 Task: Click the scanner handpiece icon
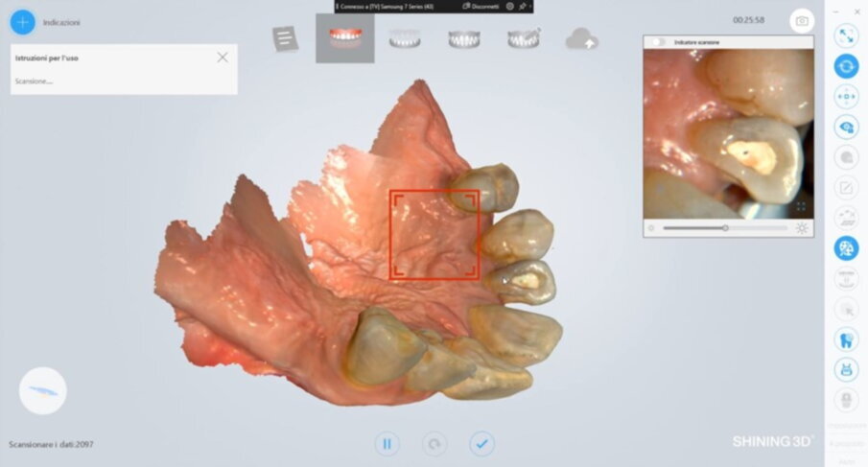point(43,391)
